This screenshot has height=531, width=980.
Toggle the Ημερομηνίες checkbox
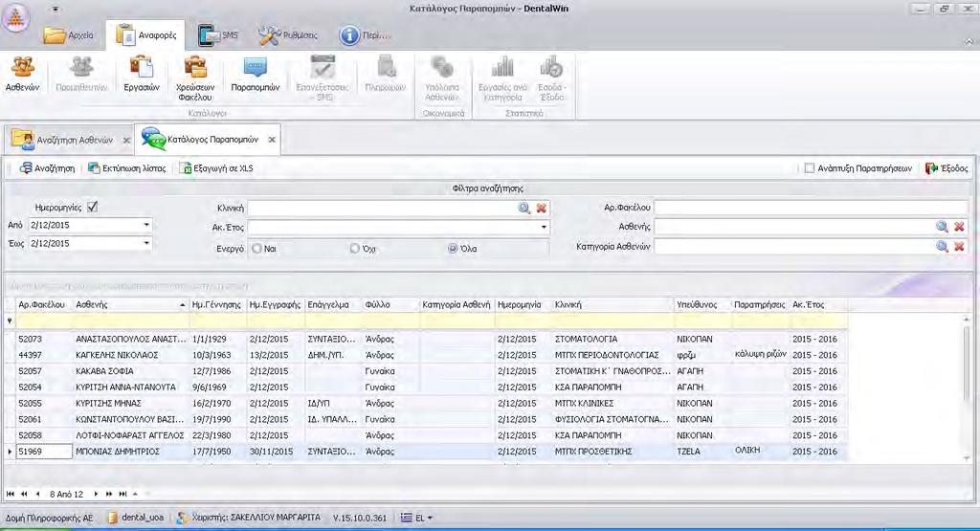[x=93, y=207]
